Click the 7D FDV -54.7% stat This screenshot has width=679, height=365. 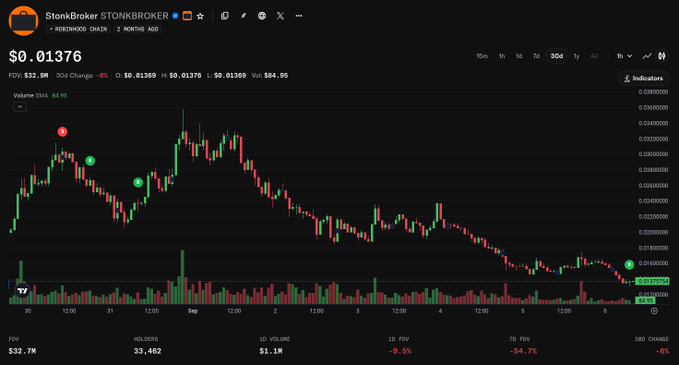(x=523, y=346)
